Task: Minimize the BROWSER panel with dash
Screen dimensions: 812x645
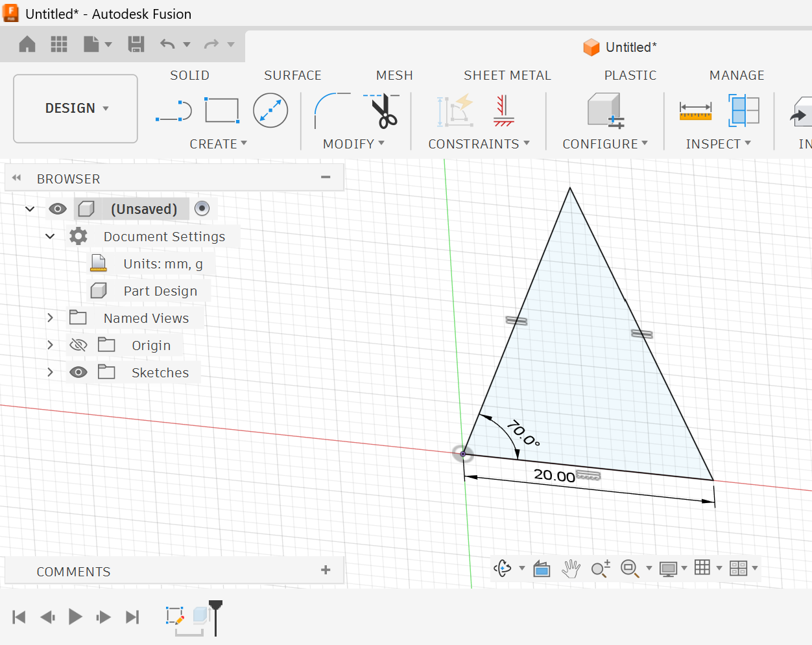Action: 326,177
